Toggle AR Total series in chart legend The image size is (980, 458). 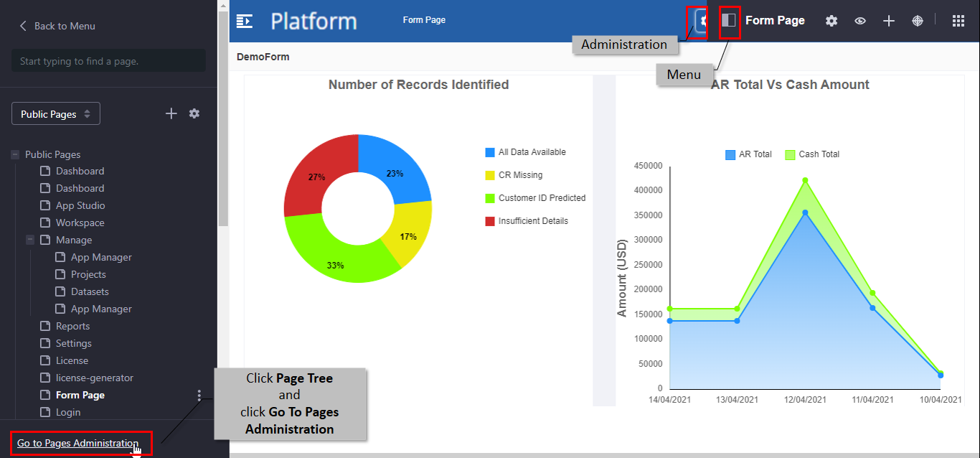[x=748, y=154]
